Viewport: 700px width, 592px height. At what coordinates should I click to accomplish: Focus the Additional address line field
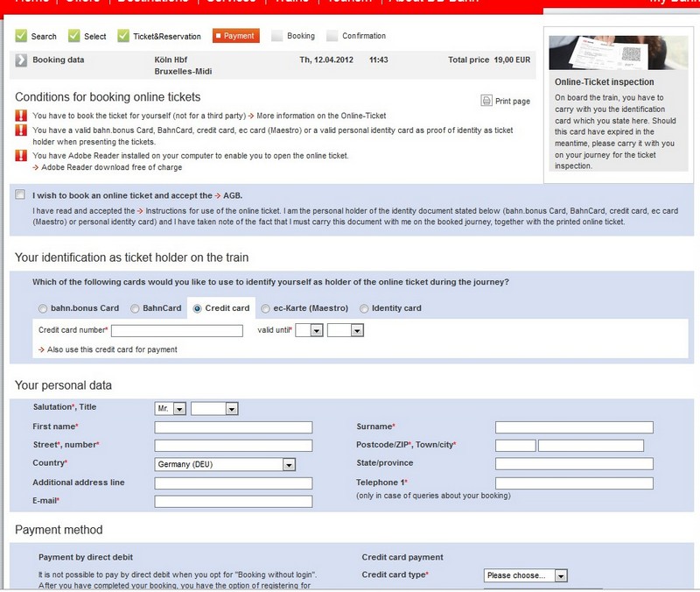point(234,483)
